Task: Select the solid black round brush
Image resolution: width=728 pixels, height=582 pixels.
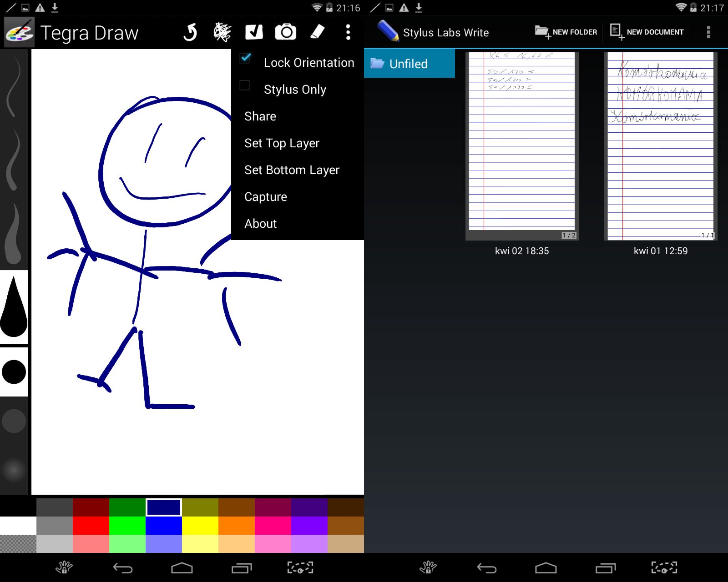Action: click(x=14, y=372)
